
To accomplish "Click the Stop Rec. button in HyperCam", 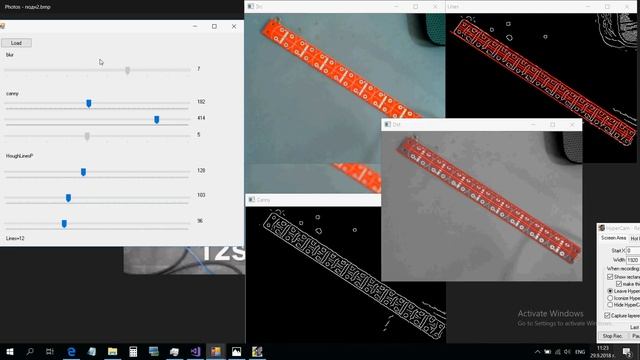I will pyautogui.click(x=612, y=336).
